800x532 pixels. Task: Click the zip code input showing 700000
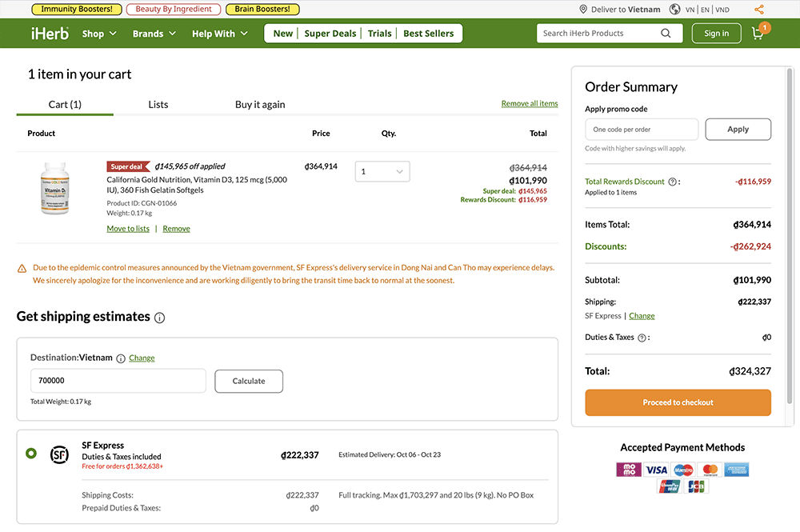point(118,381)
